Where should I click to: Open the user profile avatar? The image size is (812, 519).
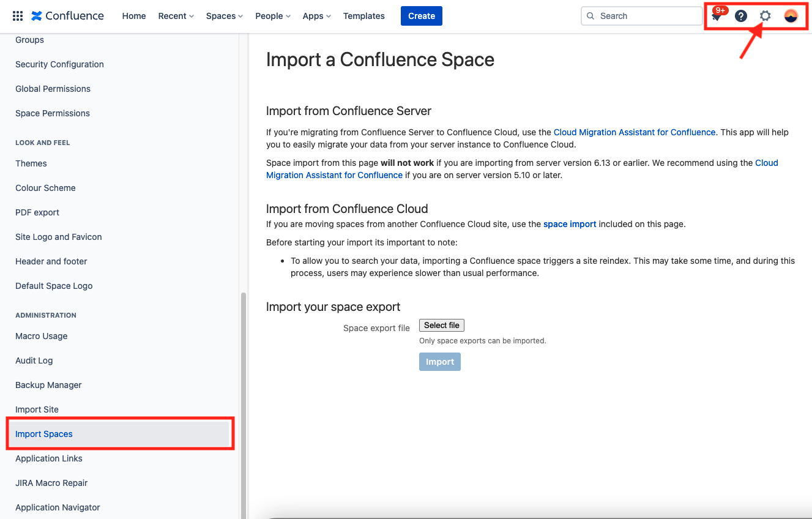pyautogui.click(x=791, y=16)
